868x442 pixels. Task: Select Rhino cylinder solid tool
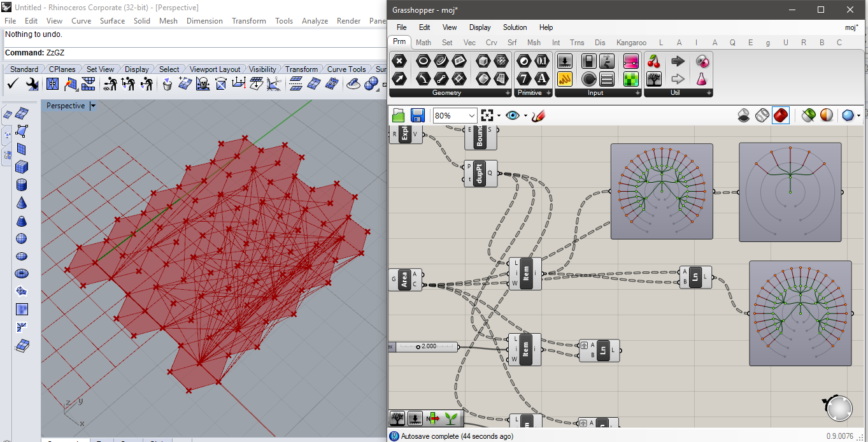tap(22, 185)
